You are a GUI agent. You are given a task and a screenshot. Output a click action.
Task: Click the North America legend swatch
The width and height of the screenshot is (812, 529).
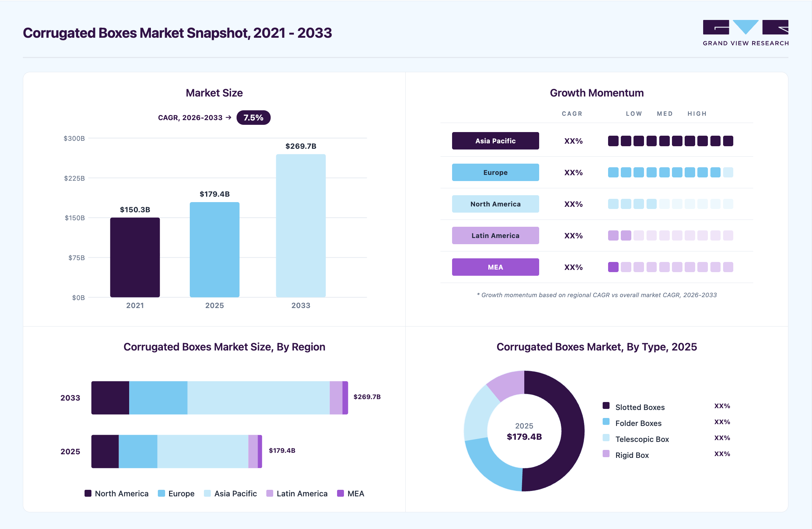(88, 493)
